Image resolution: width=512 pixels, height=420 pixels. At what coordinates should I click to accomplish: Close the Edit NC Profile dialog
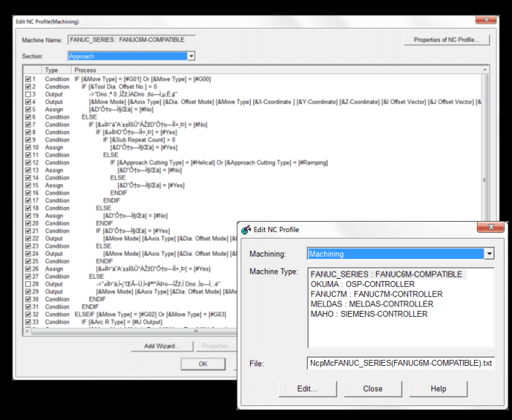[x=491, y=227]
